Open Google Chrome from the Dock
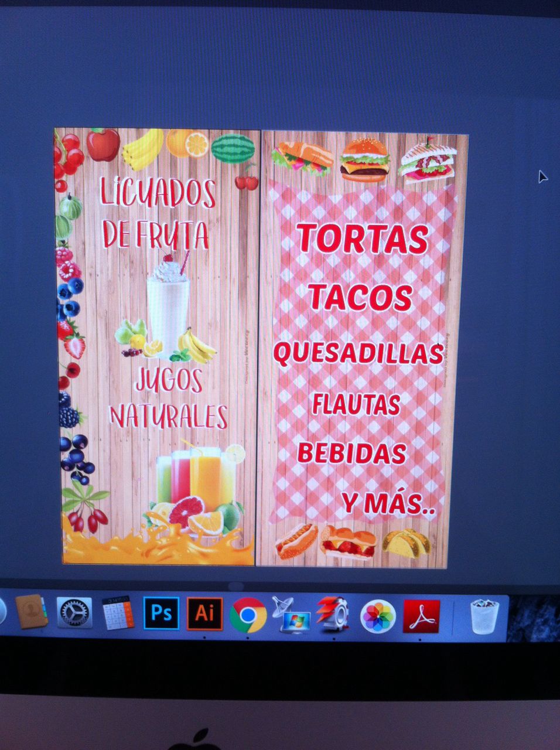This screenshot has width=560, height=750. point(248,614)
